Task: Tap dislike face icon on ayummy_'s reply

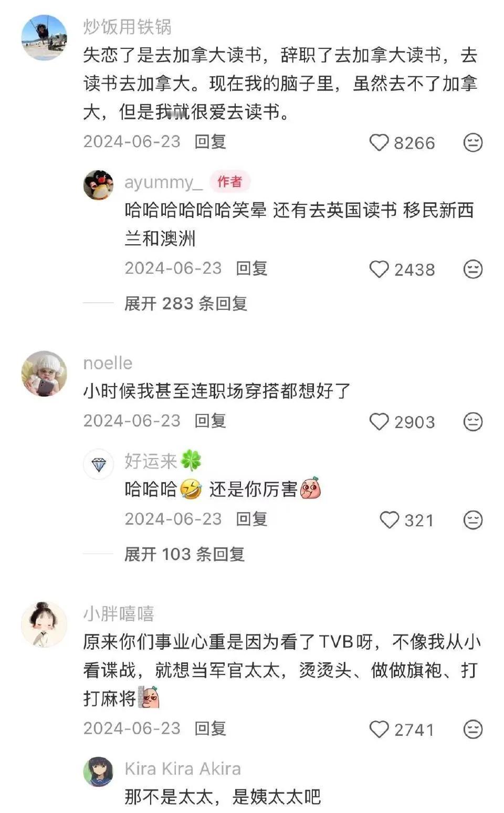Action: click(x=472, y=269)
